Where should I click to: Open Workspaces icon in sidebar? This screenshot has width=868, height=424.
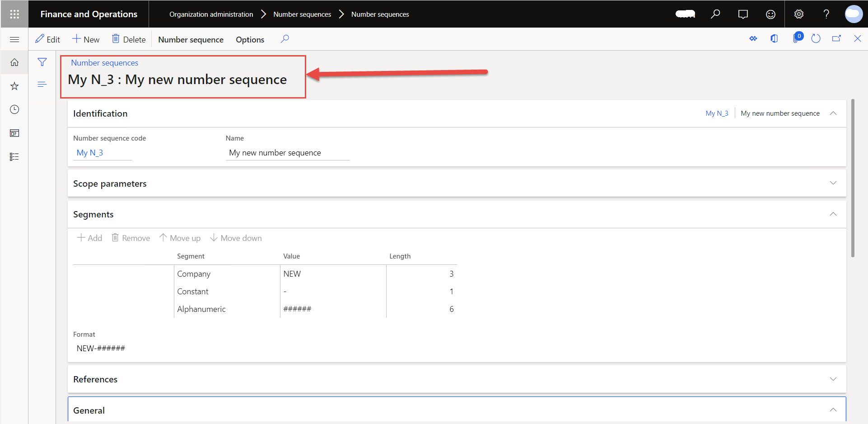pos(14,133)
